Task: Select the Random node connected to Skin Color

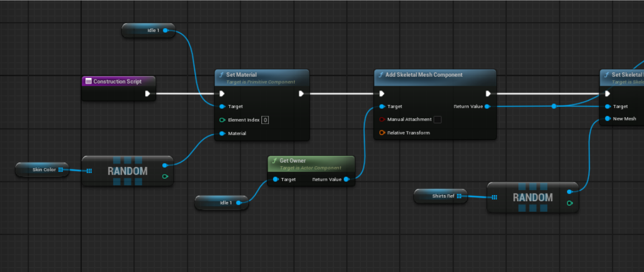Action: [127, 171]
